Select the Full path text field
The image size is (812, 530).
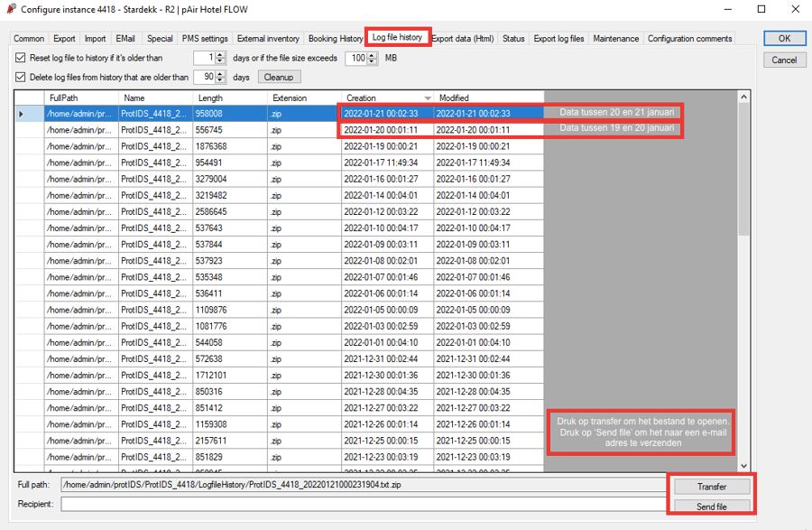361,485
